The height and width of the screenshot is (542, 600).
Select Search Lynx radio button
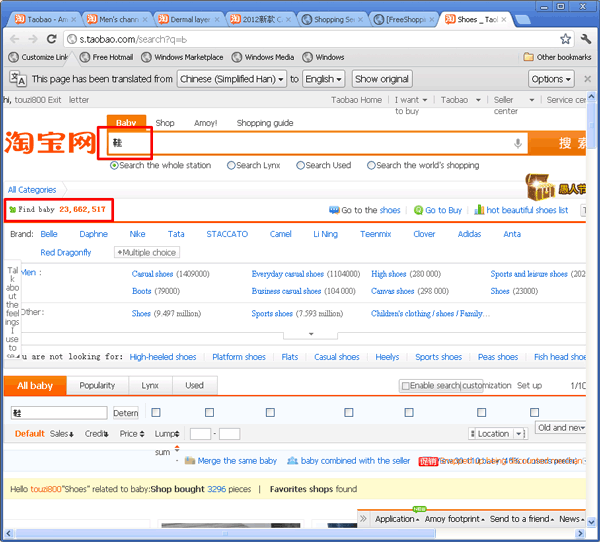point(231,165)
